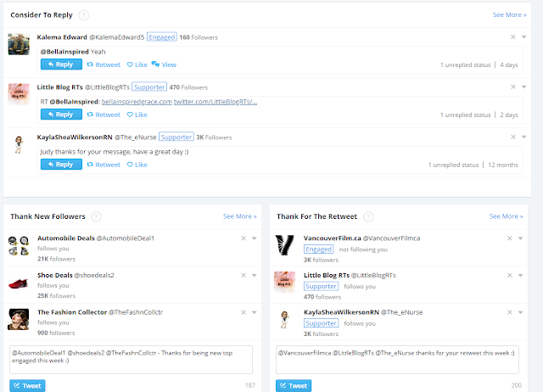The image size is (543, 392).
Task: Open dropdown arrow for Automobile Deals follower
Action: pyautogui.click(x=255, y=238)
